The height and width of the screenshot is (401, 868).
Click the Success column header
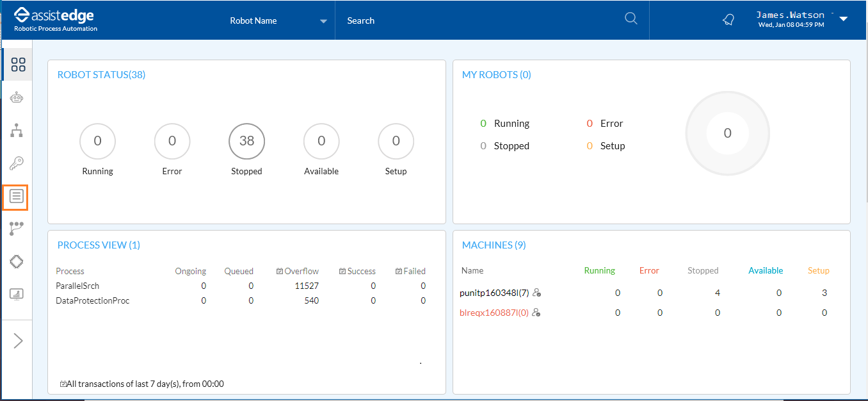(x=357, y=271)
